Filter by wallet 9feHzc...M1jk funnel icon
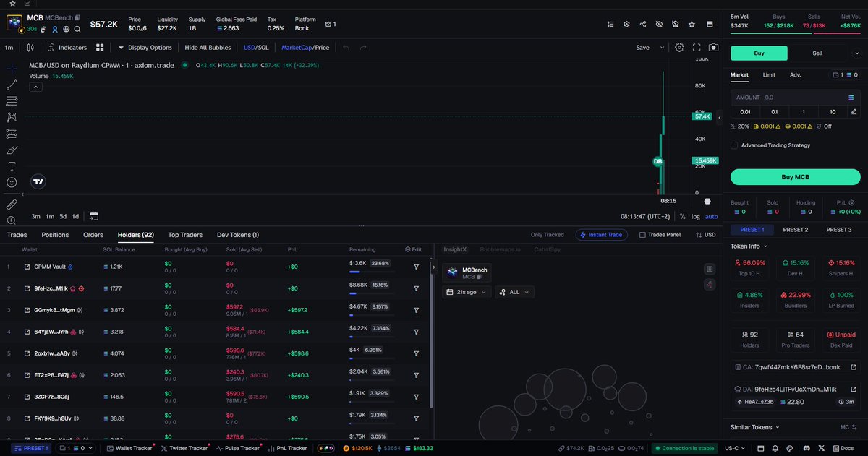This screenshot has height=456, width=868. [417, 288]
